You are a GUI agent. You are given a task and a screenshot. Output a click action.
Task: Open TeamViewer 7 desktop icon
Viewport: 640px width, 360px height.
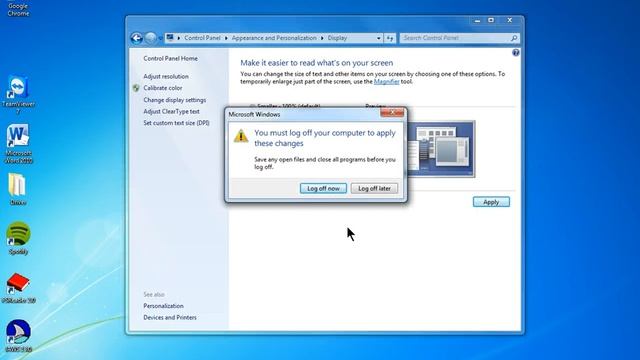point(18,95)
